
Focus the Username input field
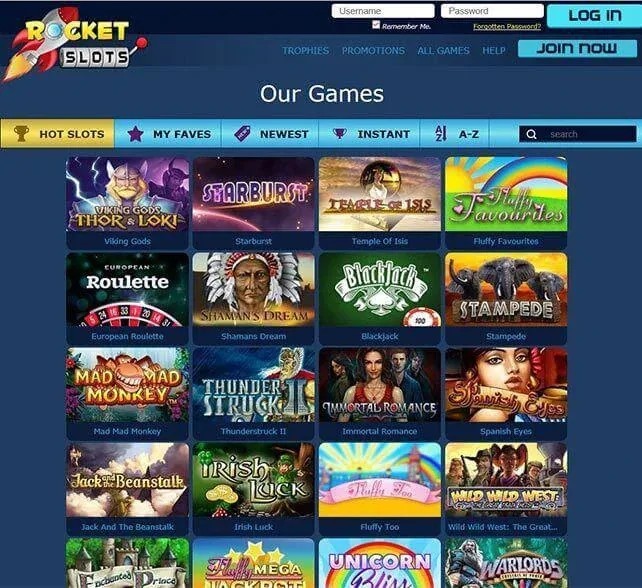click(x=383, y=11)
